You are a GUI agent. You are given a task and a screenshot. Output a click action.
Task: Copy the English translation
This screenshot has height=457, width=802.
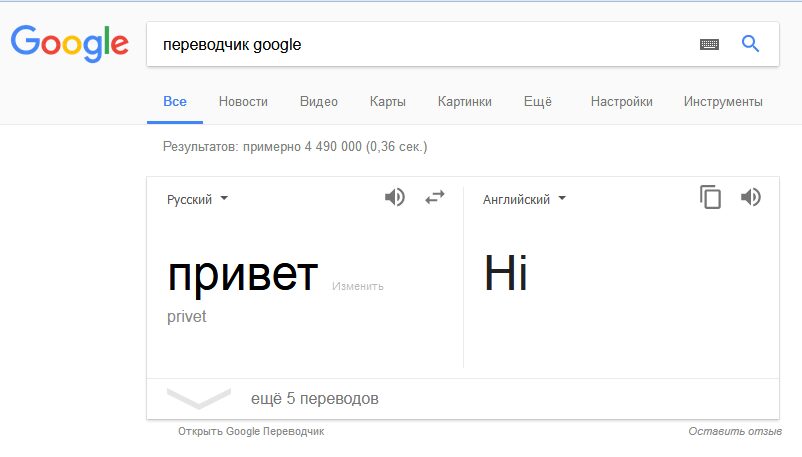point(710,197)
